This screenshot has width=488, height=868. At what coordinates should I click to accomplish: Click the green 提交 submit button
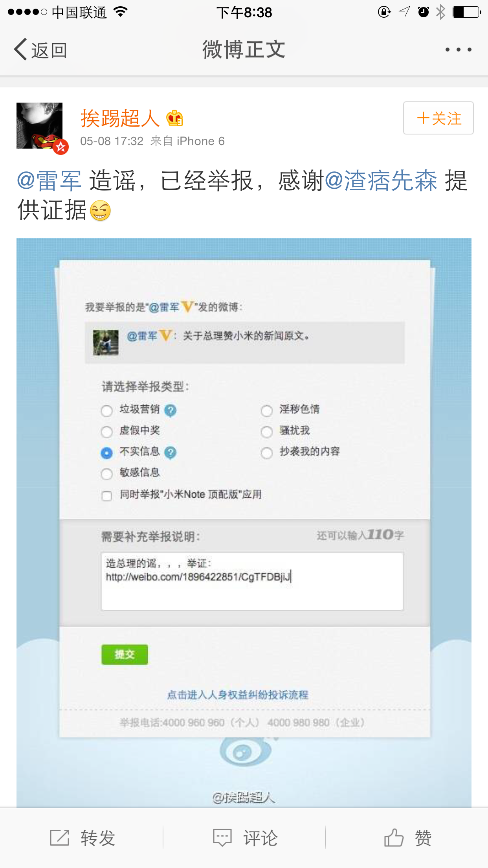click(x=125, y=655)
